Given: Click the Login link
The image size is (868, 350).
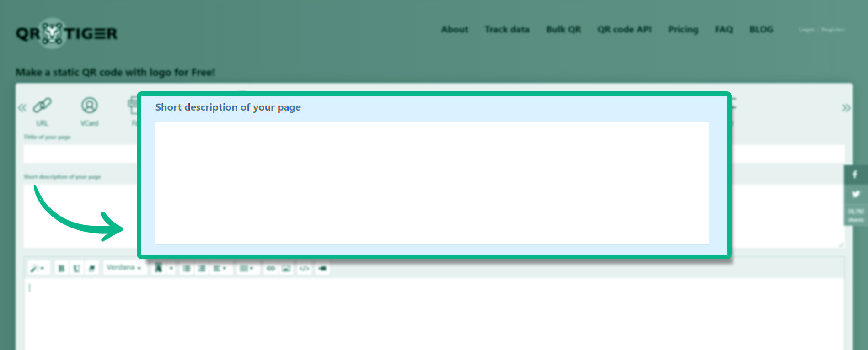Looking at the screenshot, I should 807,30.
